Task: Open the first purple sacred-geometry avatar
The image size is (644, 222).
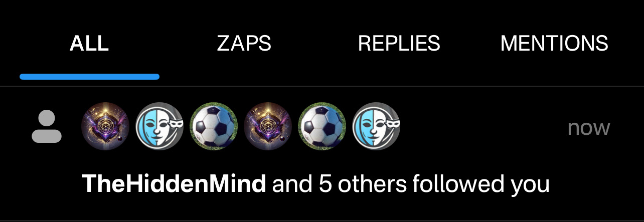Action: click(x=105, y=127)
